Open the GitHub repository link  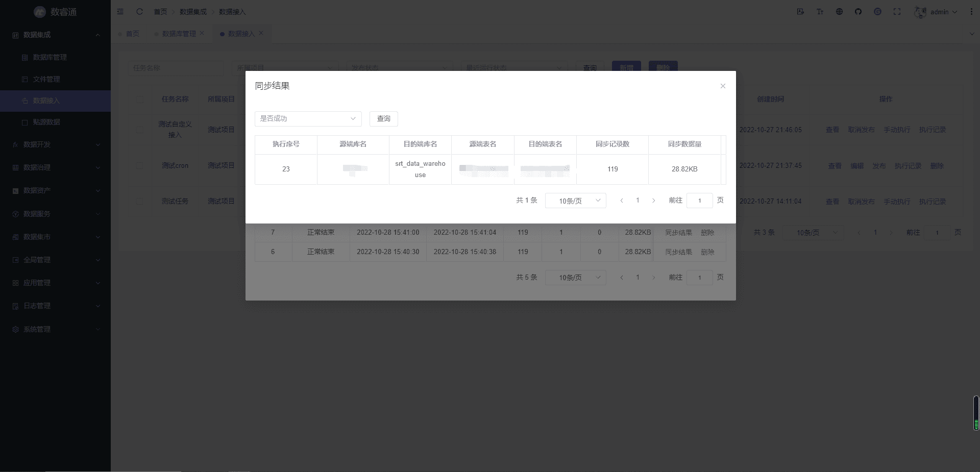pos(859,12)
